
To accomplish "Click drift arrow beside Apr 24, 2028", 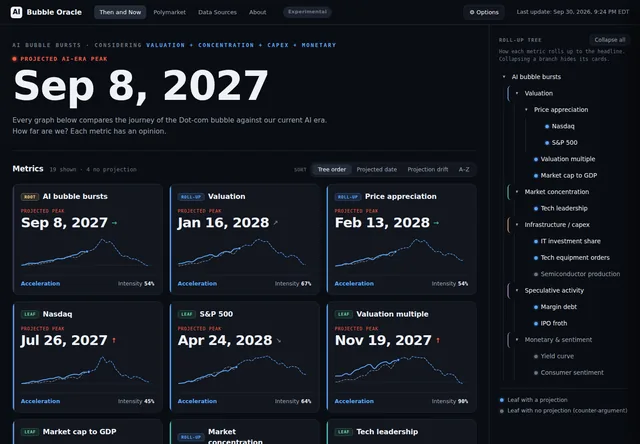I will tap(279, 341).
